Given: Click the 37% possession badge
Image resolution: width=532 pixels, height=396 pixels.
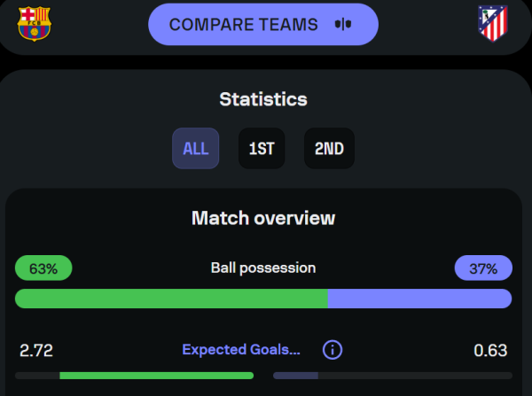Looking at the screenshot, I should coord(483,268).
